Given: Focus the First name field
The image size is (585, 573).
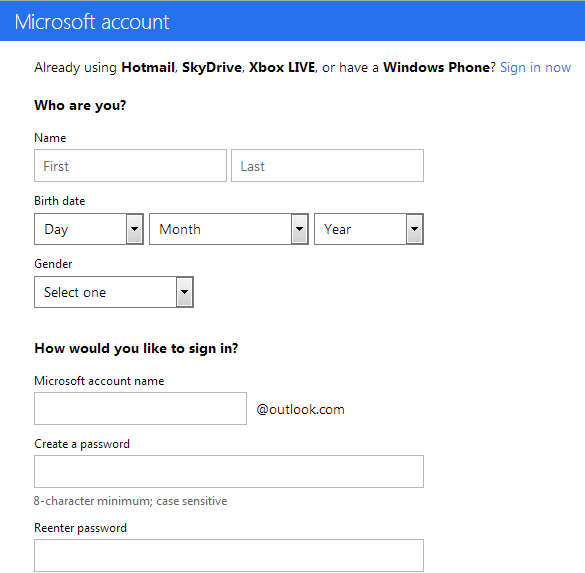Looking at the screenshot, I should coord(130,166).
